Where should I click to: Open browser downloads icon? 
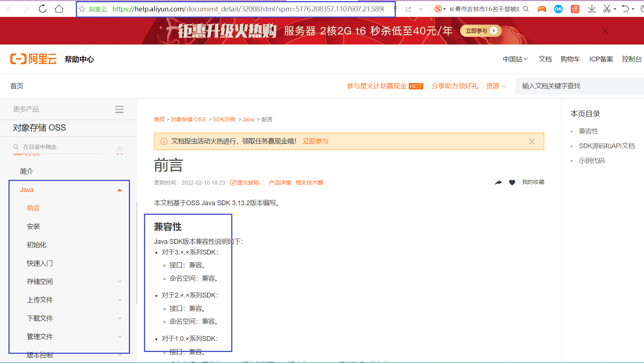click(592, 9)
